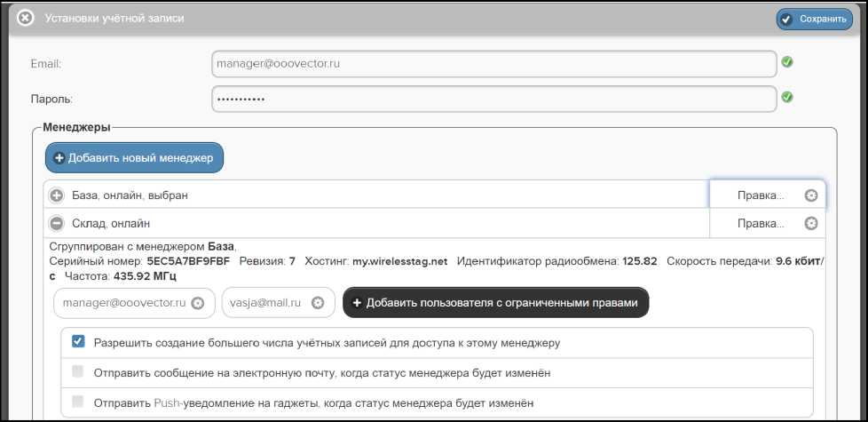Screen dimensions: 868x422
Task: Click the plus icon in Добавить новый менеджер
Action: pyautogui.click(x=59, y=158)
